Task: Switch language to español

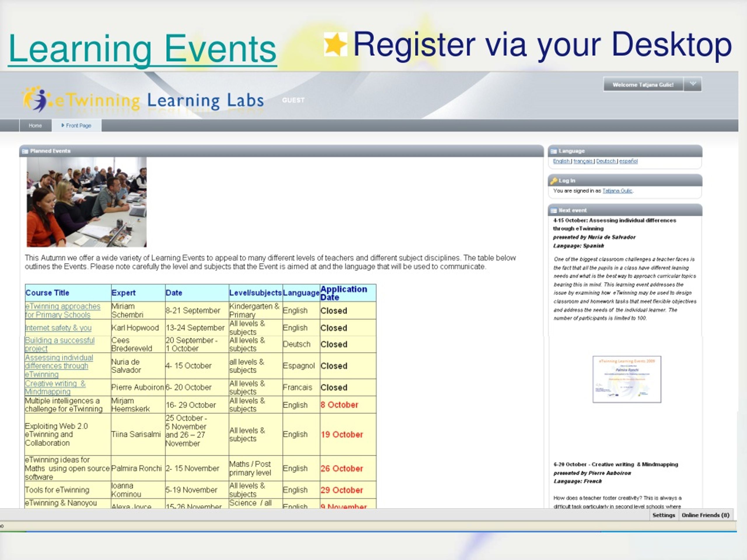Action: [x=628, y=161]
